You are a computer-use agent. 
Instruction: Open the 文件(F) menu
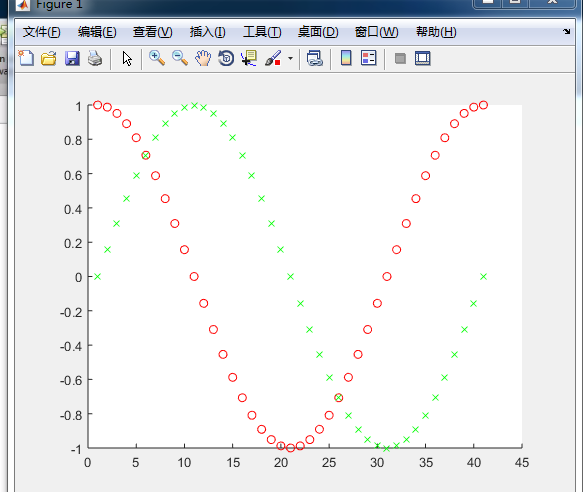[41, 32]
